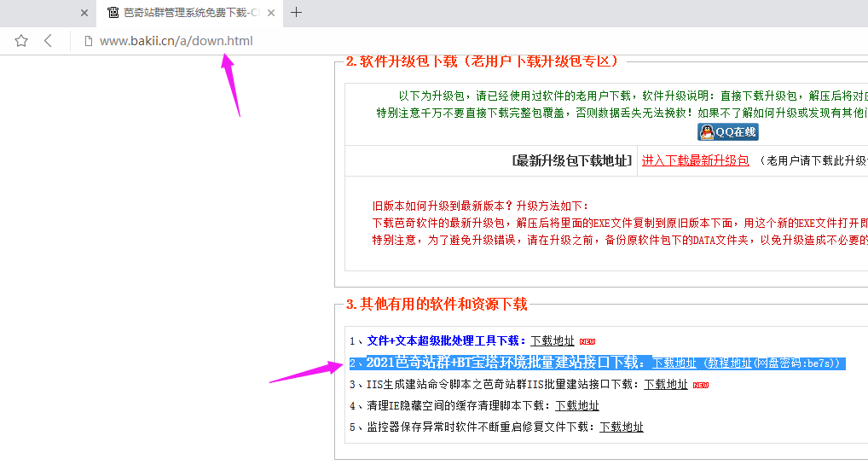Open the 进入下载最新升级包 link
Image resolution: width=868 pixels, height=465 pixels.
tap(695, 160)
